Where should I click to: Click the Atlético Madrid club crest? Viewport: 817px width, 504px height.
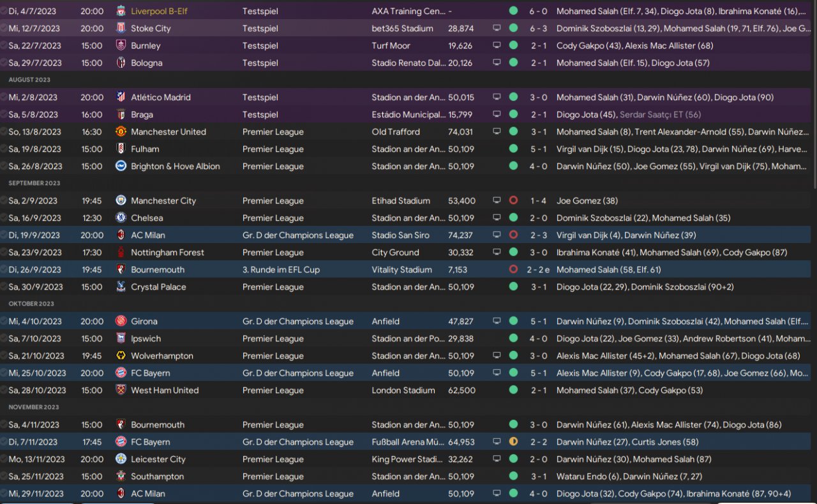coord(121,98)
